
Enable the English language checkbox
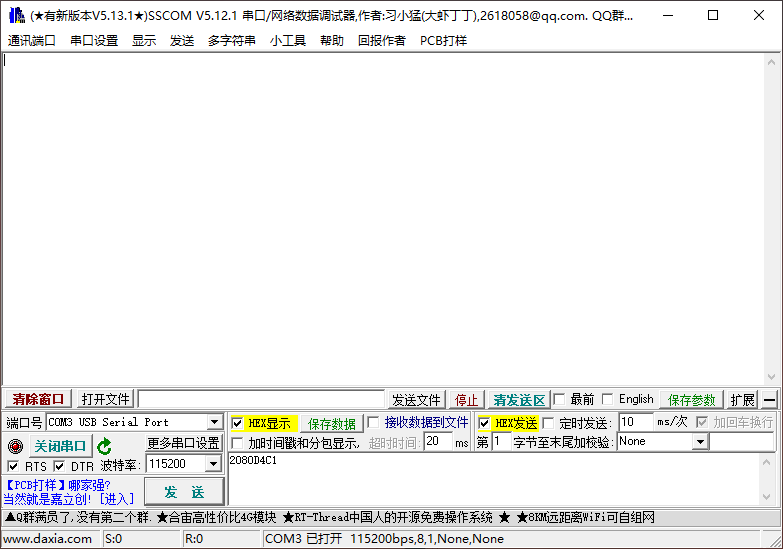pos(607,399)
